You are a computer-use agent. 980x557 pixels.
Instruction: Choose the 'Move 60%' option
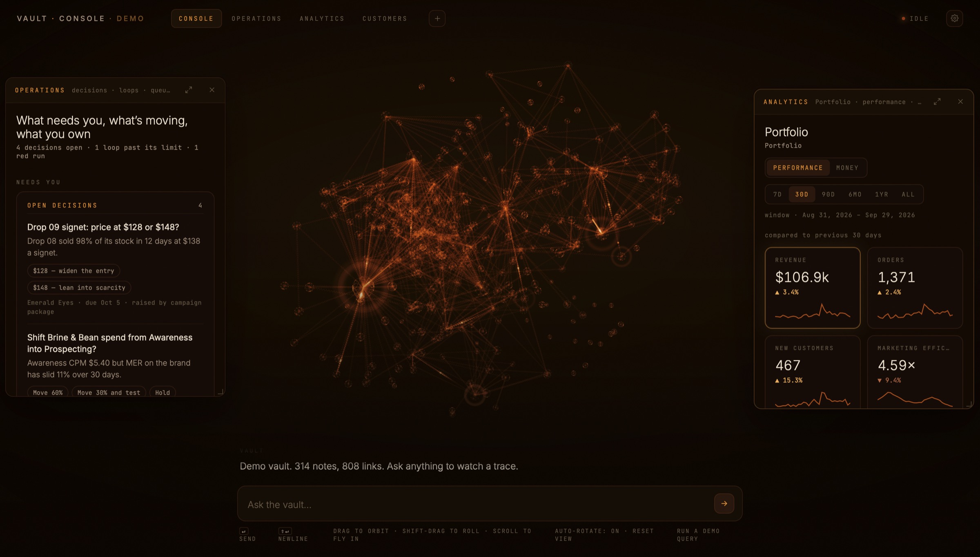point(48,392)
